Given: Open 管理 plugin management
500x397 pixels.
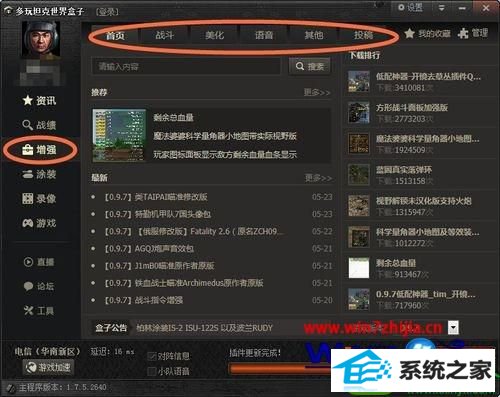Looking at the screenshot, I should pos(473,33).
